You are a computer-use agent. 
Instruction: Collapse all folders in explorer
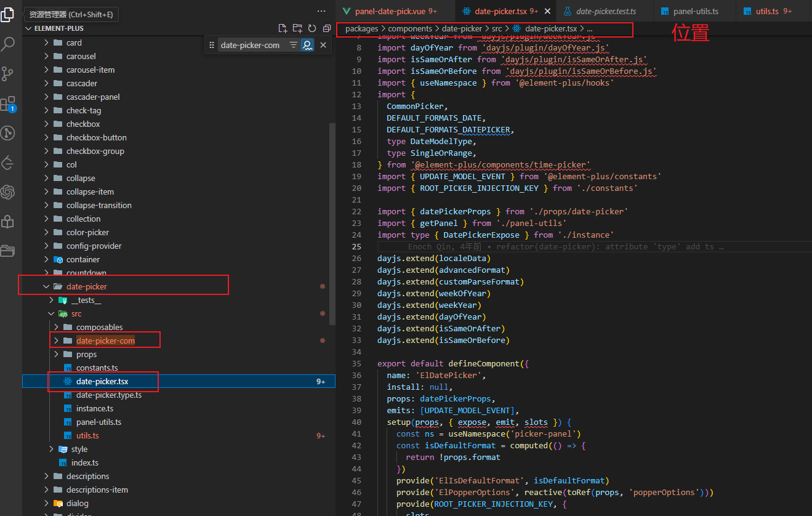[326, 28]
